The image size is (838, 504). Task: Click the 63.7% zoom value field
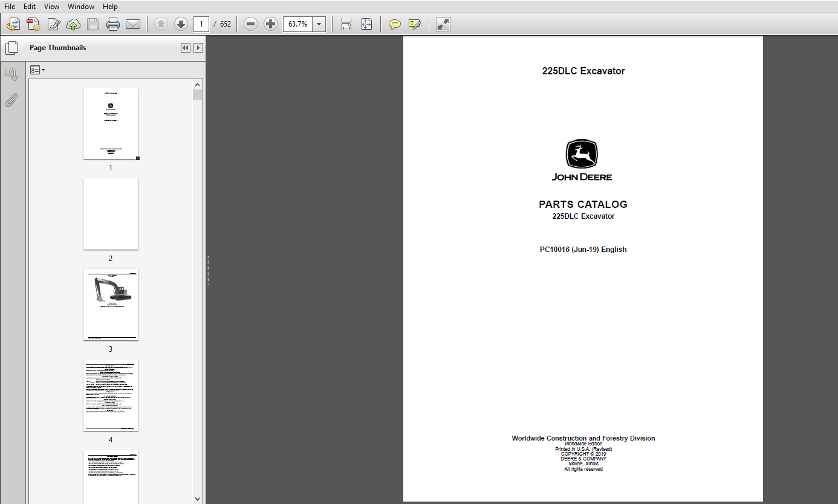[x=298, y=24]
